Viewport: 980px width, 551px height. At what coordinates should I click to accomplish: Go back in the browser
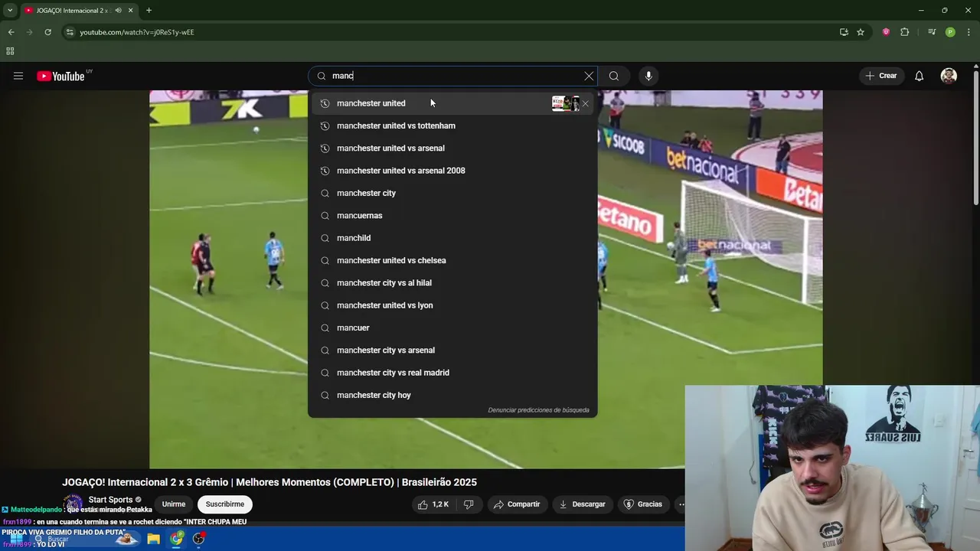11,32
